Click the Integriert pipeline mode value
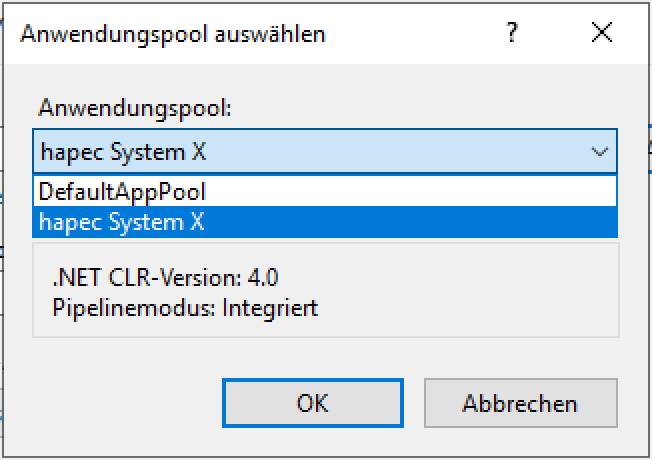The image size is (652, 460). [x=272, y=307]
